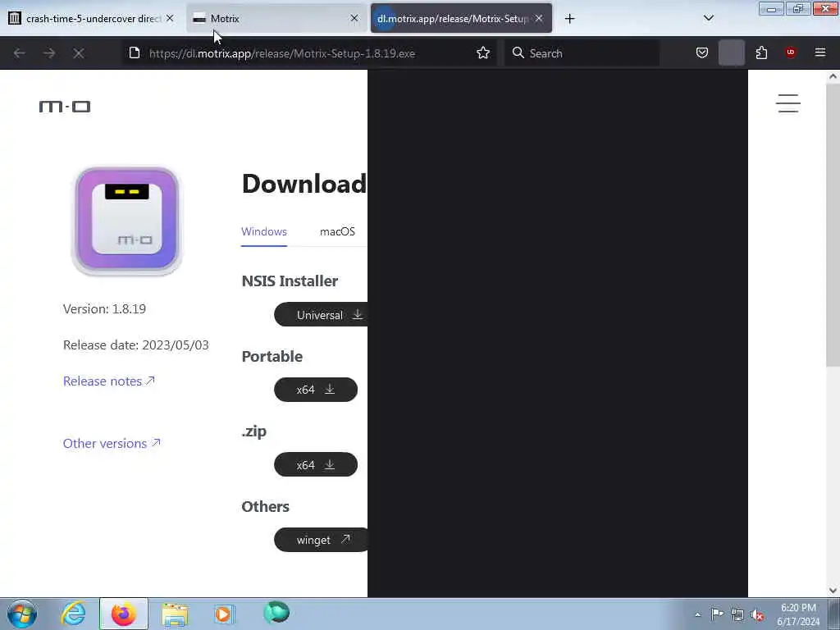840x630 pixels.
Task: Open Firefox hamburger application menu
Action: 819,52
